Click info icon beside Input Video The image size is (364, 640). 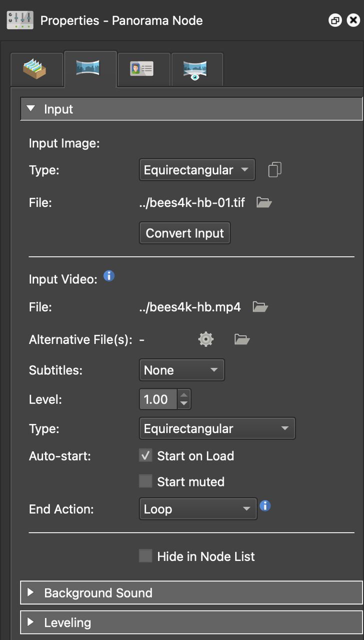pyautogui.click(x=109, y=275)
